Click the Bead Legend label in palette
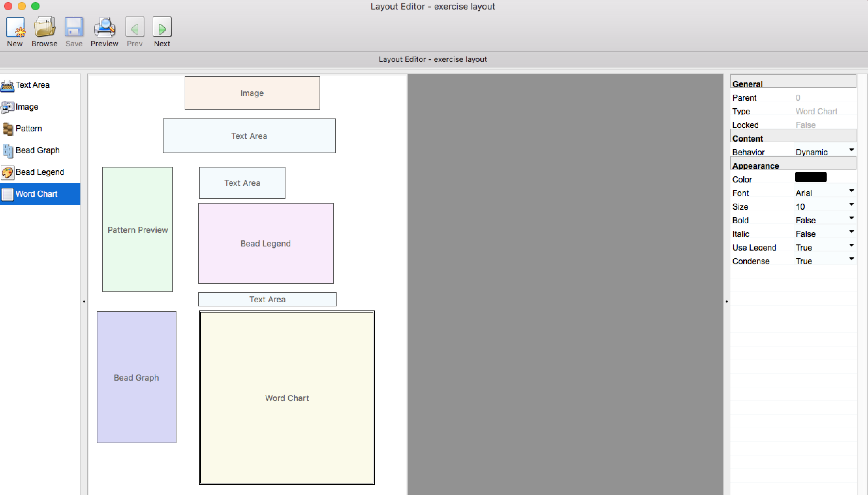The height and width of the screenshot is (495, 868). coord(40,172)
